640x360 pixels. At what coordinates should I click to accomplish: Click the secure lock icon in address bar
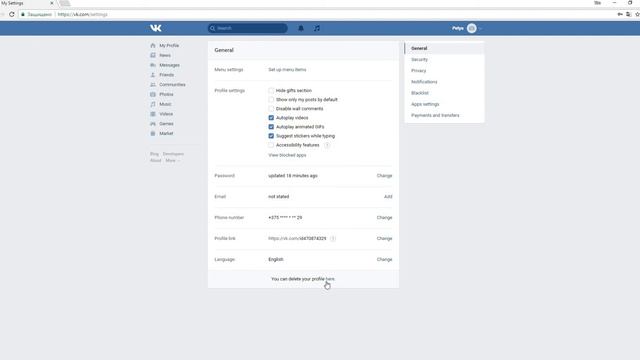click(x=23, y=14)
